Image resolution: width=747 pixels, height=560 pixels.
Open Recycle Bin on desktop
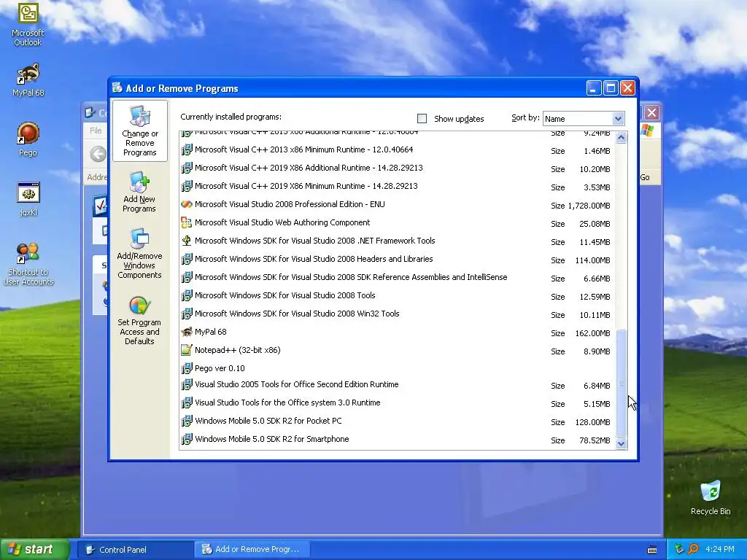coord(711,498)
